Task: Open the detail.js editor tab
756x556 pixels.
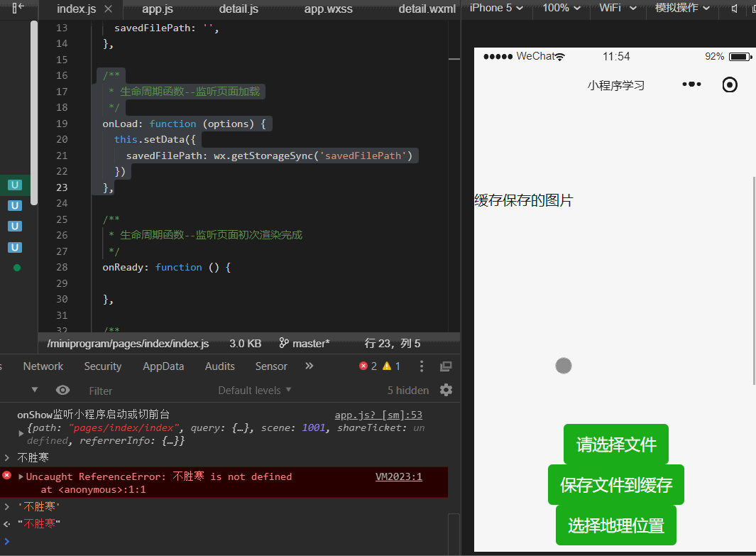Action: coord(239,9)
